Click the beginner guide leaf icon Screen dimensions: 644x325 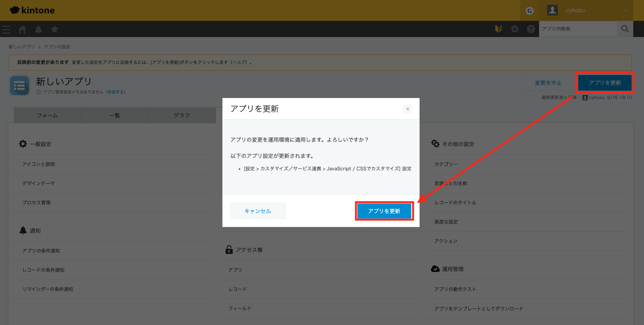(x=499, y=29)
